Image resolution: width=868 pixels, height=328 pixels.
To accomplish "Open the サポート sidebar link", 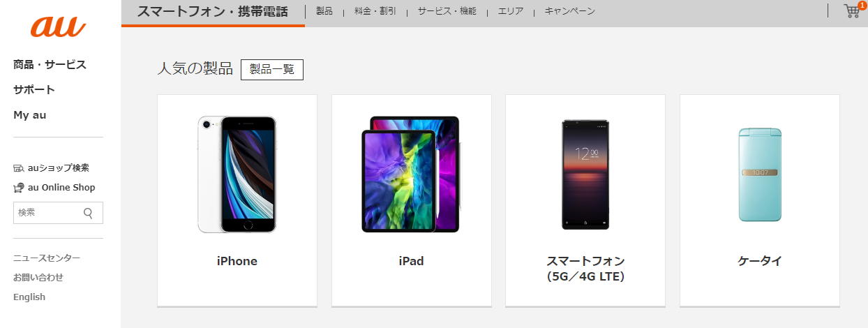I will [x=34, y=90].
